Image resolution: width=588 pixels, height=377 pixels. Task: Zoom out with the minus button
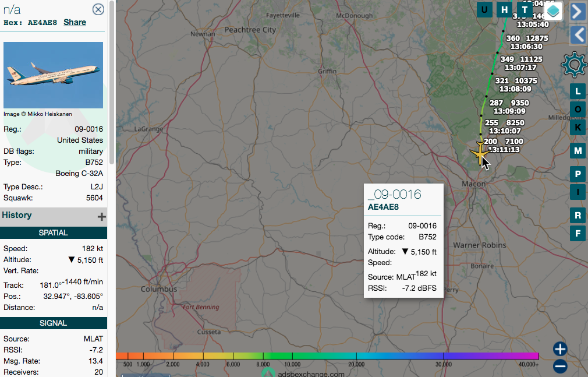point(560,366)
